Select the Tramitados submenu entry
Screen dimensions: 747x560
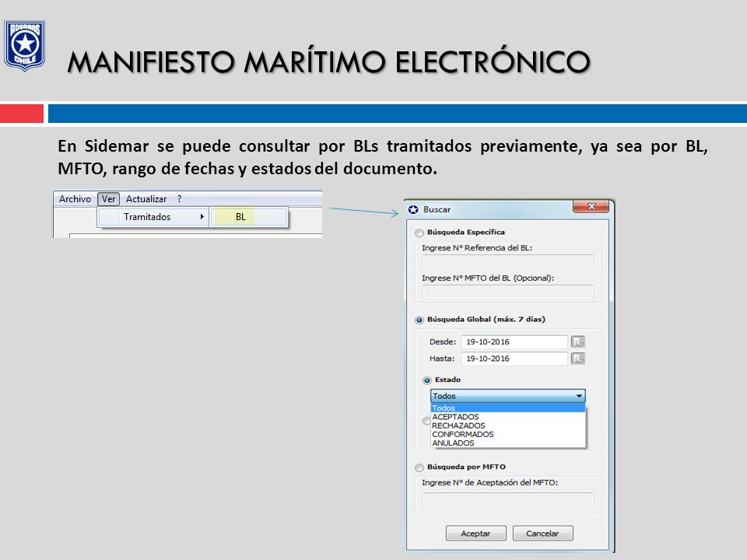pos(153,217)
